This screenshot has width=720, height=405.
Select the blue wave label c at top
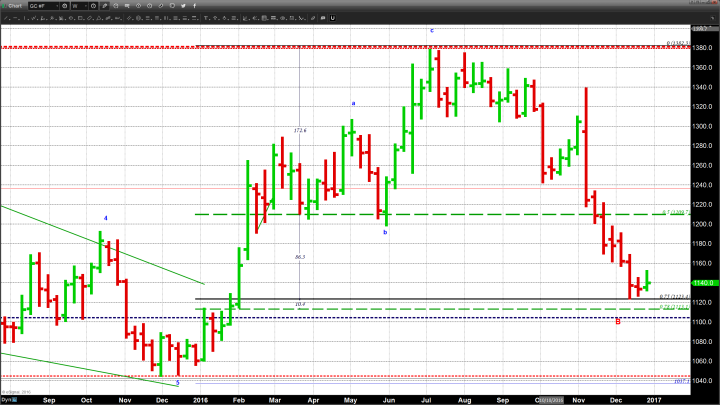pyautogui.click(x=432, y=31)
